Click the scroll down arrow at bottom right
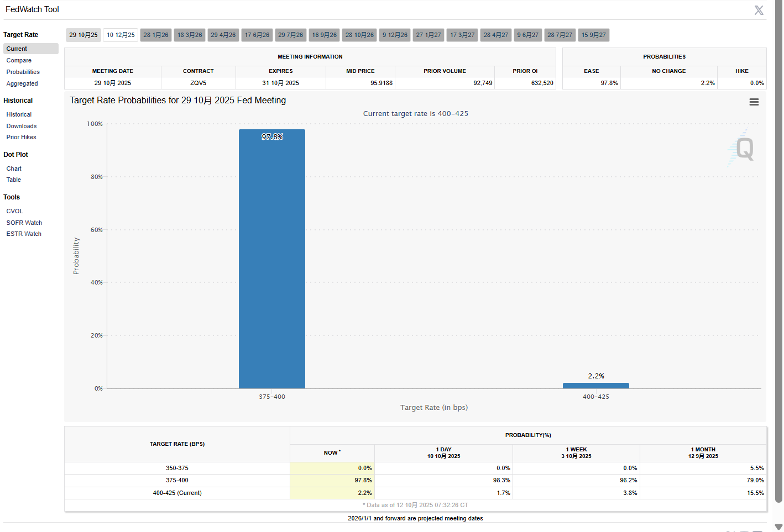Screen dimensions: 784x532 (x=778, y=526)
